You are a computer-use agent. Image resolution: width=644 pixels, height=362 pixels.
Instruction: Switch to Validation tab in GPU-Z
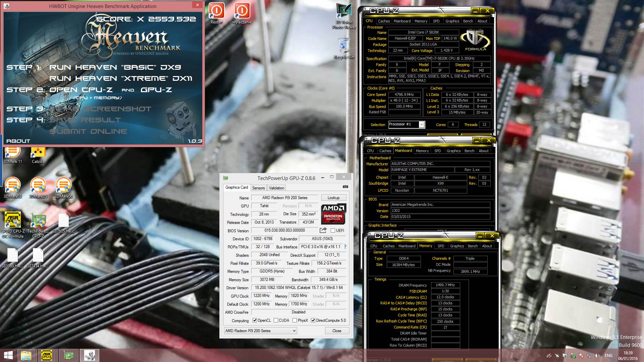[x=276, y=188]
